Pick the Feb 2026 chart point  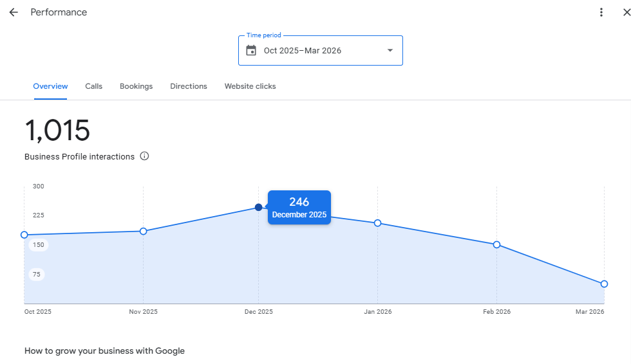pyautogui.click(x=496, y=244)
